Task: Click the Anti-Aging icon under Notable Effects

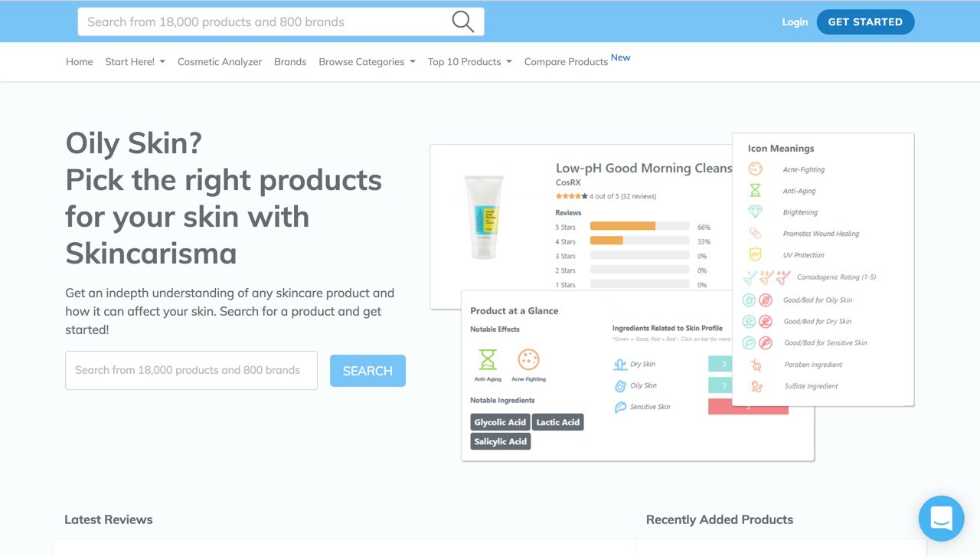Action: tap(488, 359)
